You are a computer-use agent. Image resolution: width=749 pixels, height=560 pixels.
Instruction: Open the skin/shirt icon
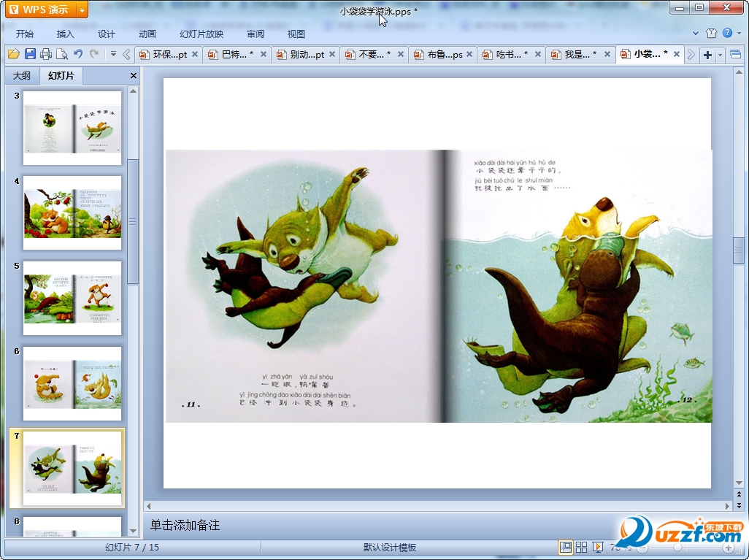pos(711,33)
